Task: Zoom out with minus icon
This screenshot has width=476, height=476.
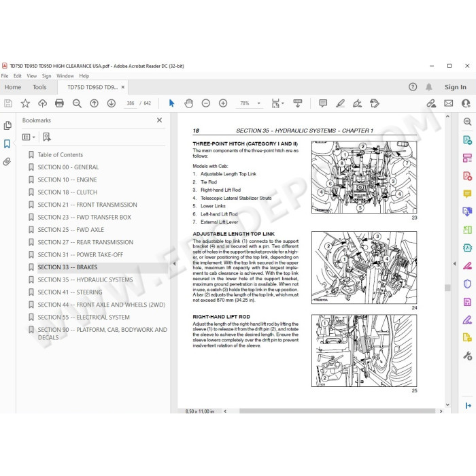Action: pos(206,103)
